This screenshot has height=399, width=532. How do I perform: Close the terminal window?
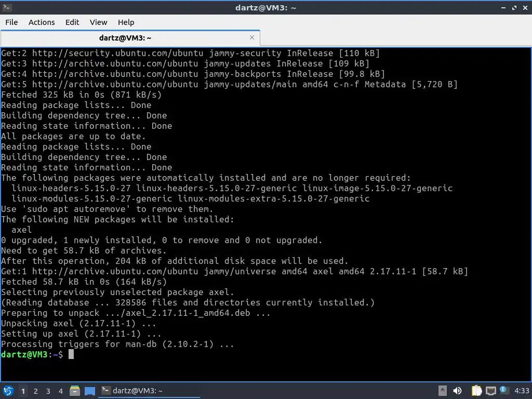525,7
